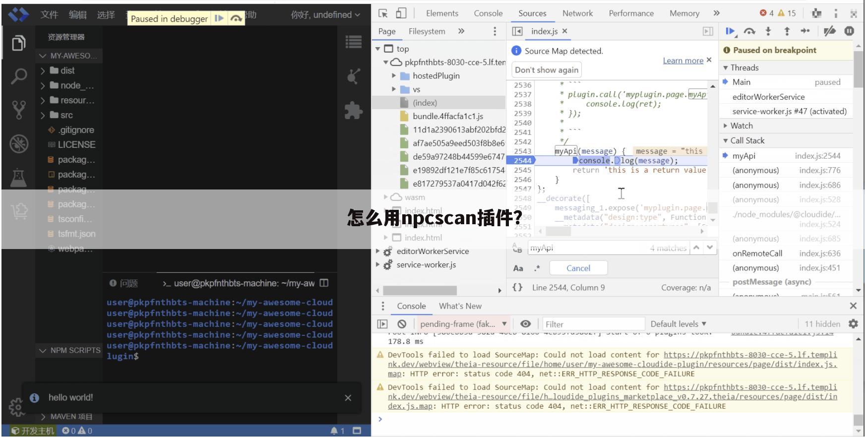Open the Learn more link
Viewport: 868px width, 439px height.
tap(683, 61)
